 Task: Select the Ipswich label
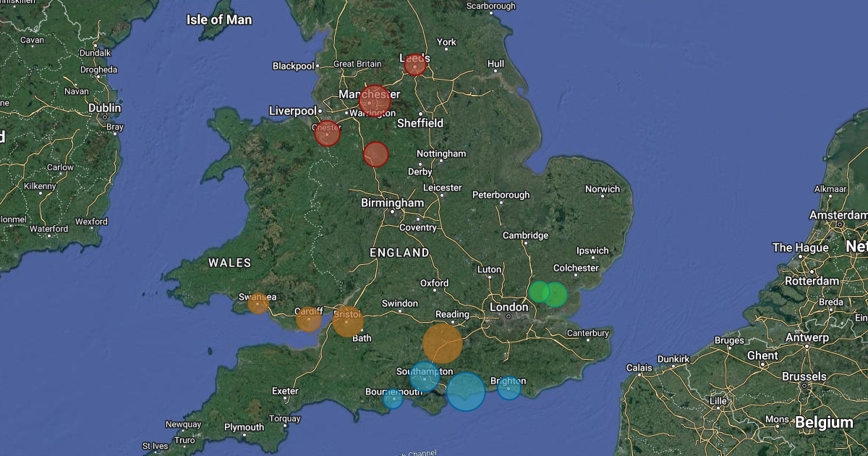coord(592,251)
